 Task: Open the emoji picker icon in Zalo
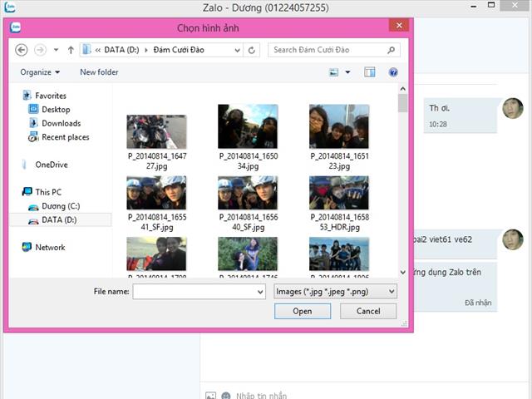[225, 396]
